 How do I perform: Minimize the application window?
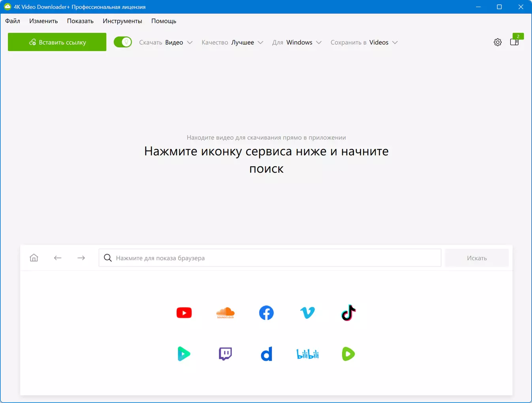pos(478,7)
